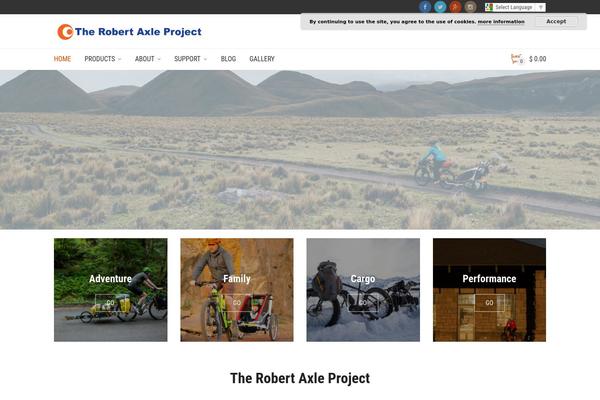Click GO button on Family card
The width and height of the screenshot is (600, 400).
point(237,303)
